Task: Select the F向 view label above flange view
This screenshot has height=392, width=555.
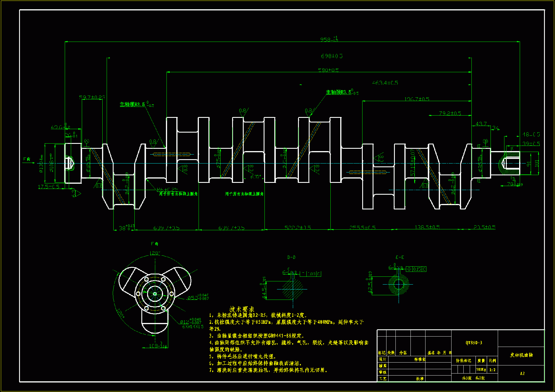Action: coord(154,244)
